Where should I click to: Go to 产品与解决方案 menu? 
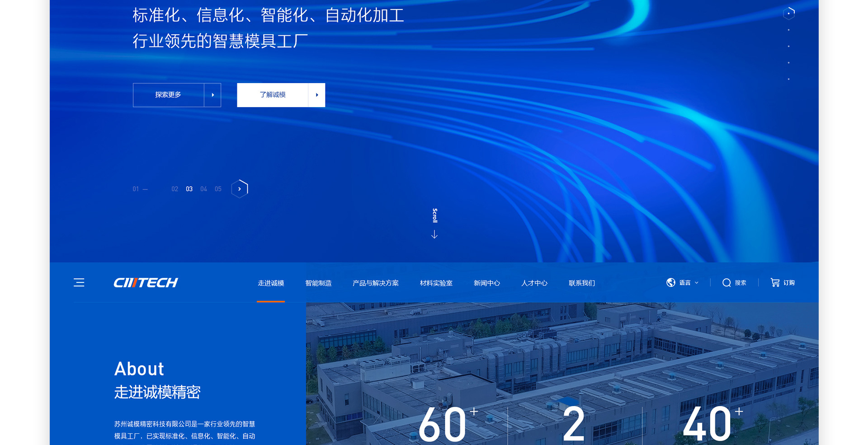[x=375, y=283]
